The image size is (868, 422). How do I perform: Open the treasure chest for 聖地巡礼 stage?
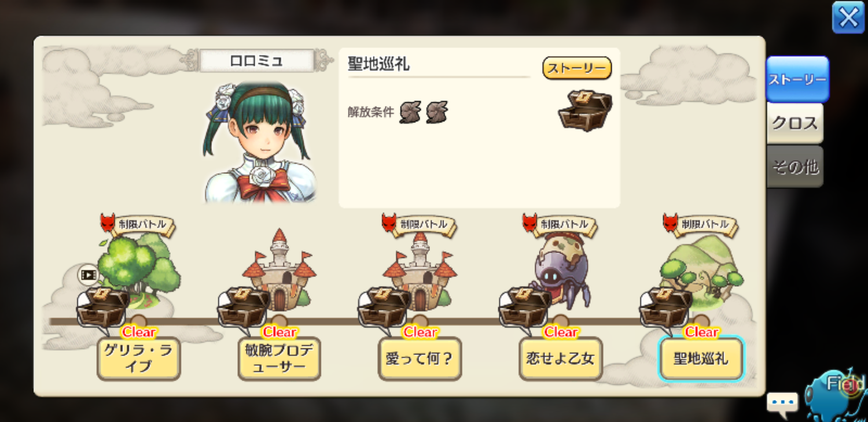(x=665, y=307)
